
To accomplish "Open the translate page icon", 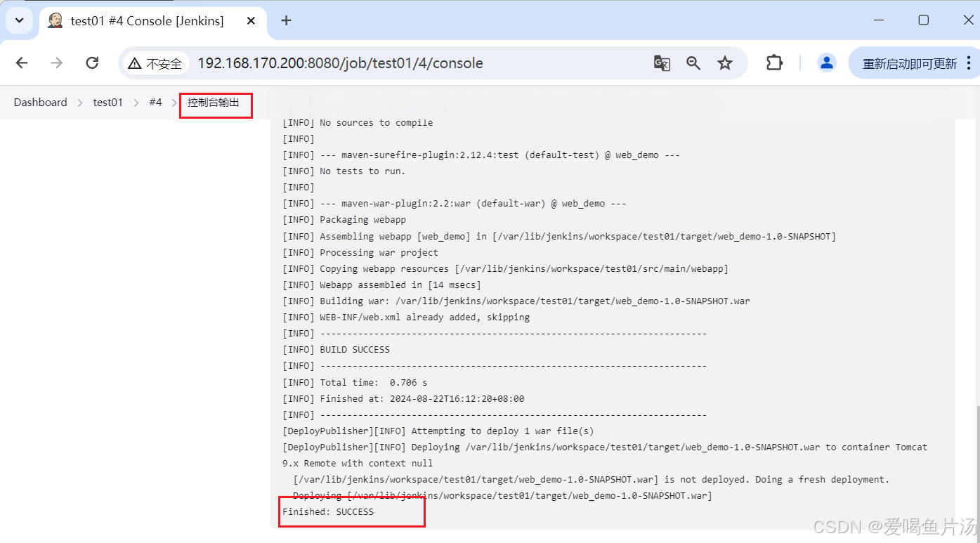I will (x=662, y=63).
